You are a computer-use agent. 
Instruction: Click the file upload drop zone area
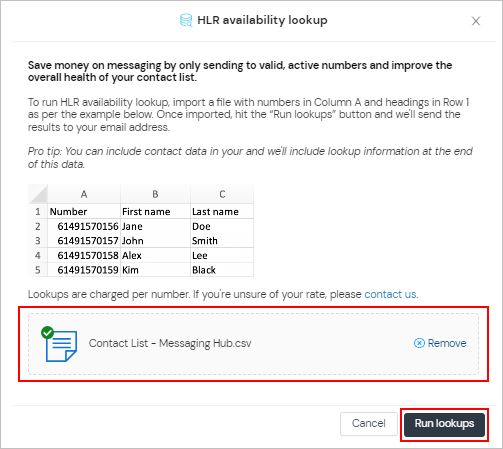click(x=253, y=344)
